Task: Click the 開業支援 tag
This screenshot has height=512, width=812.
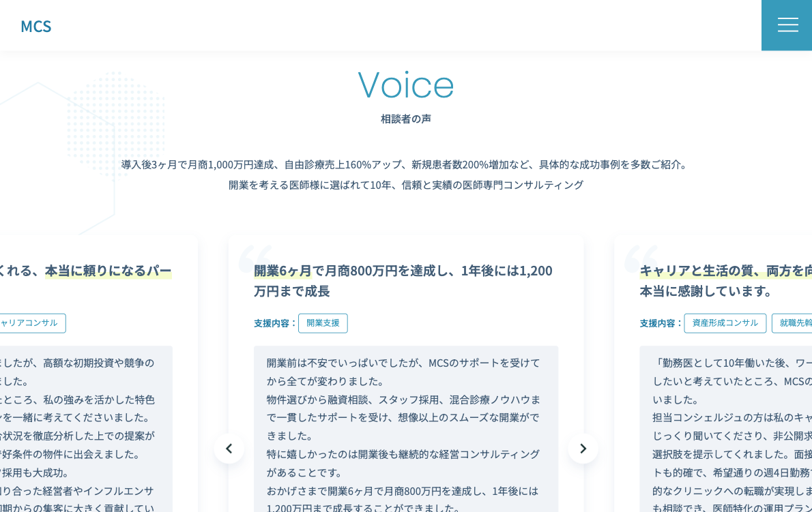Action: [x=323, y=323]
